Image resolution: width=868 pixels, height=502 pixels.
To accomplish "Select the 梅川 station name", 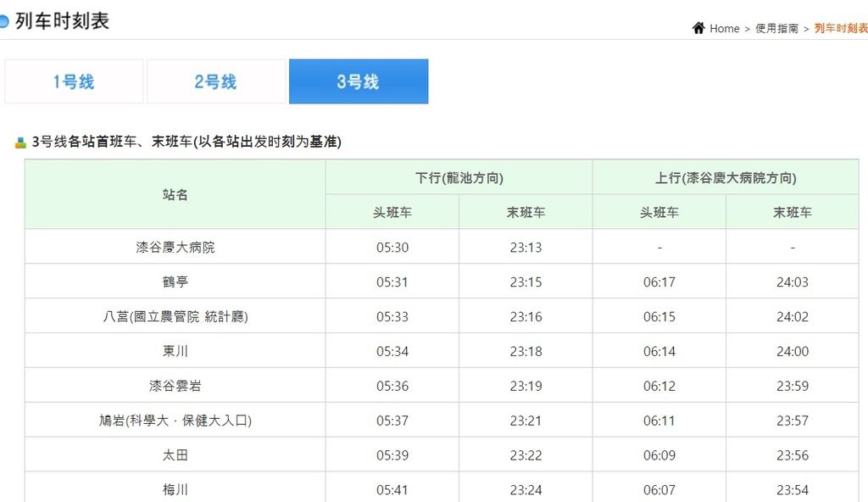I will point(175,489).
